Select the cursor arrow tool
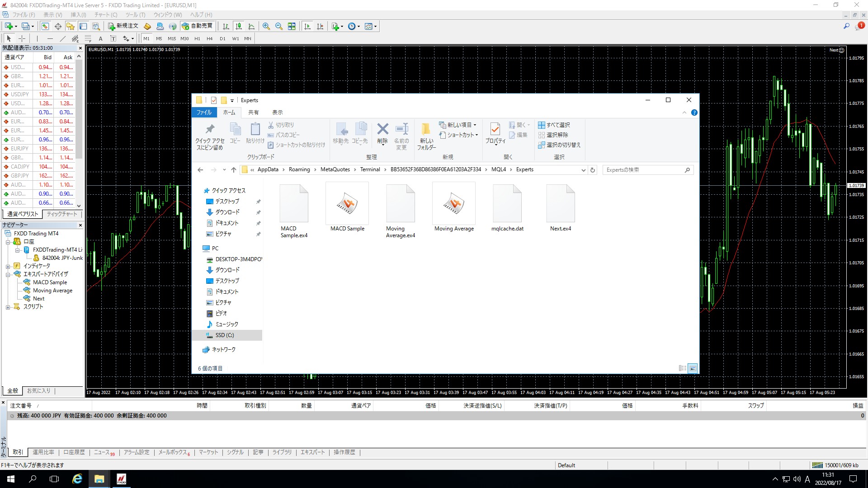Screen dimensions: 868x488 pyautogui.click(x=9, y=38)
